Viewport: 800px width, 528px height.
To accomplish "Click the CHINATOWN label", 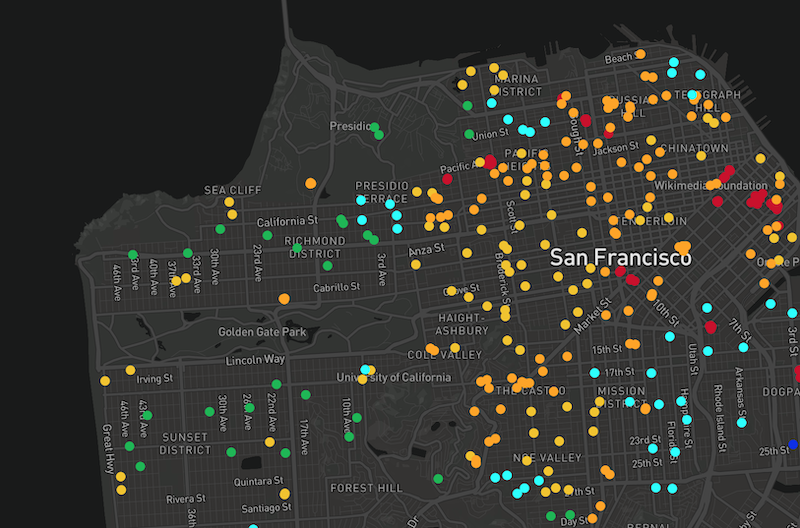I will (x=694, y=148).
